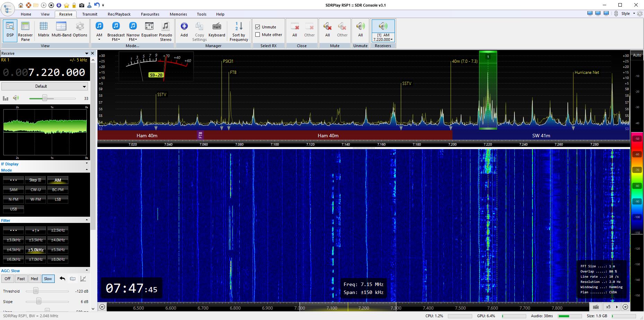Open the Equaliser tool in the ribbon

(x=149, y=30)
